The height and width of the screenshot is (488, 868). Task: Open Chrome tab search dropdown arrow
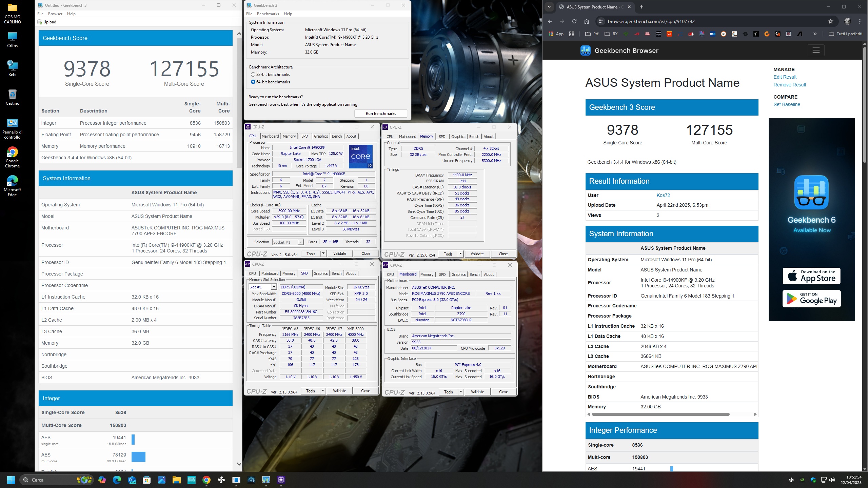tap(549, 7)
